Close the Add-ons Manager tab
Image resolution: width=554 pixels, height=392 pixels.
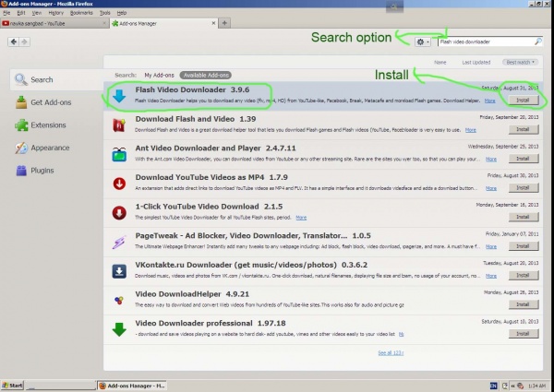tap(213, 23)
